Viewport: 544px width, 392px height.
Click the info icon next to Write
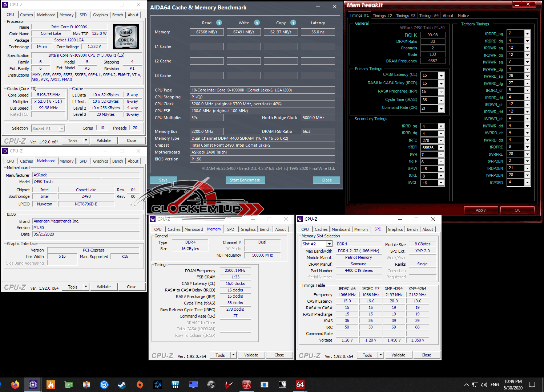click(x=257, y=23)
